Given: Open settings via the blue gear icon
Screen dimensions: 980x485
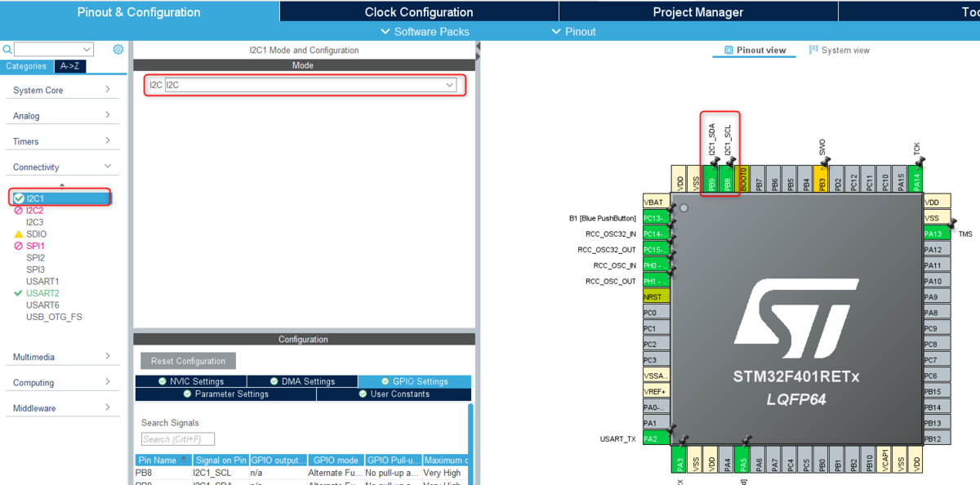Looking at the screenshot, I should (118, 49).
